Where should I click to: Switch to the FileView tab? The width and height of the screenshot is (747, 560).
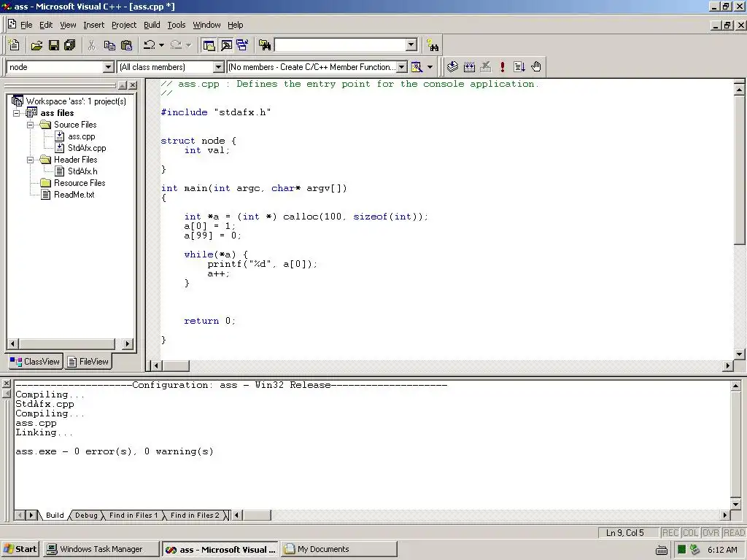pos(88,362)
